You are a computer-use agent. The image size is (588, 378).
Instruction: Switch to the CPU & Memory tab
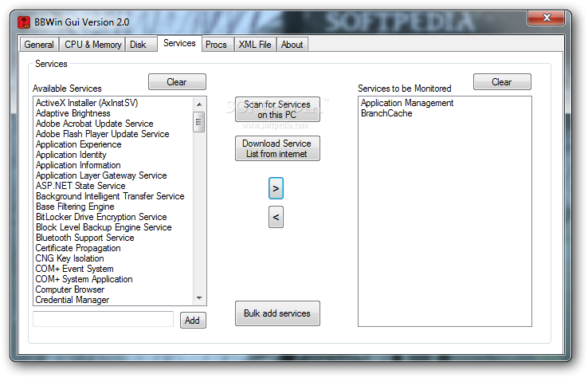coord(92,45)
